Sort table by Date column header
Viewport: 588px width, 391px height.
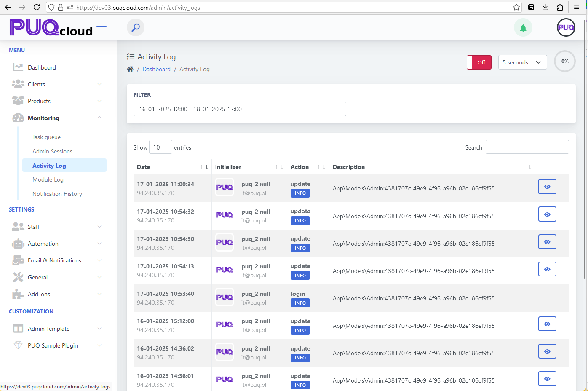coord(172,167)
